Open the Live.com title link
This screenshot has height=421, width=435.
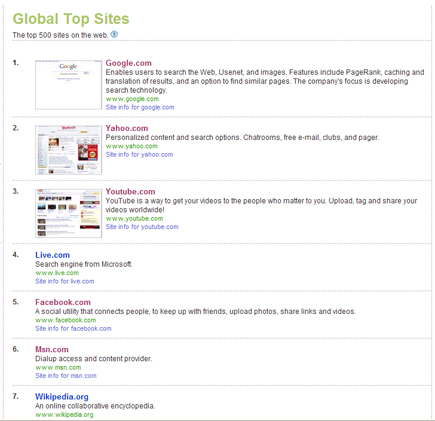(52, 255)
